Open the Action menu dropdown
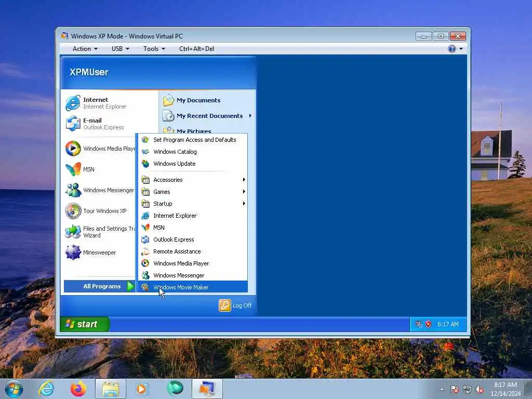 tap(85, 49)
